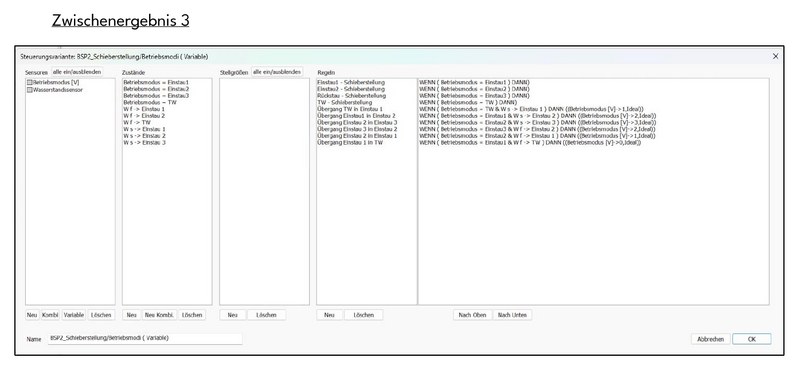
Task: Move rule up with Nach Oben
Action: [x=472, y=315]
